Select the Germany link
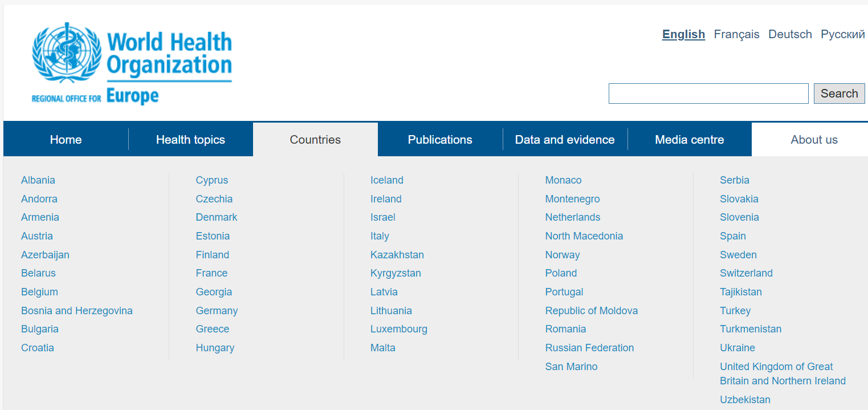This screenshot has width=868, height=410. pos(217,311)
